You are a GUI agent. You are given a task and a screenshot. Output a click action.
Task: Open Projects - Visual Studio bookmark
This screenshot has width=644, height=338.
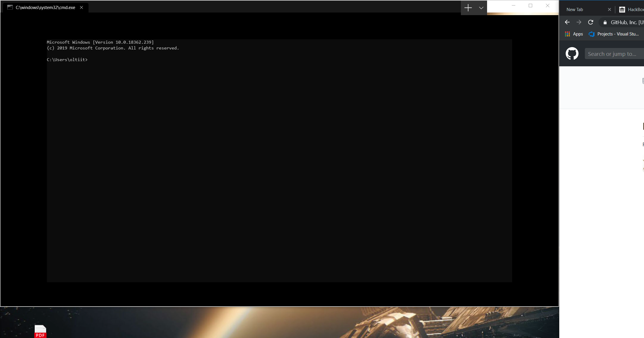[614, 34]
